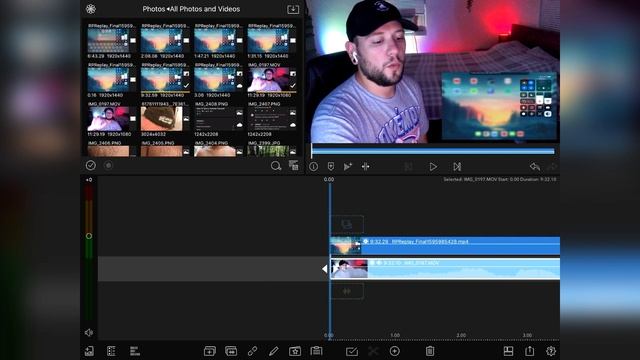The width and height of the screenshot is (640, 360).
Task: Open the clip editor pencil icon
Action: coord(273,351)
